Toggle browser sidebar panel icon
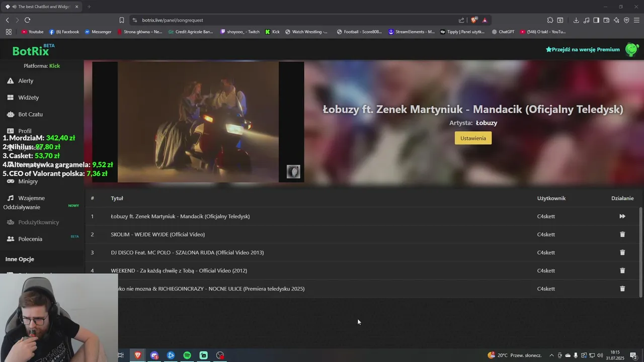 coord(596,20)
